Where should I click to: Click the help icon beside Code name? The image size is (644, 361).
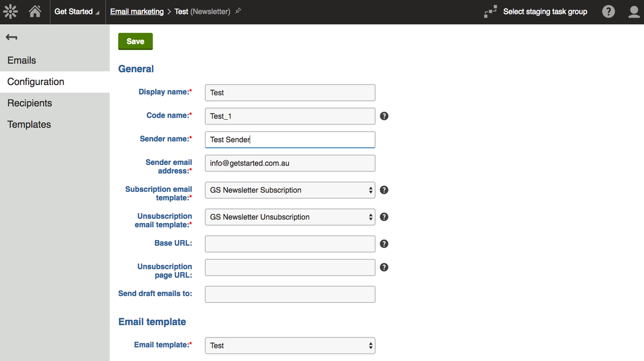(384, 115)
